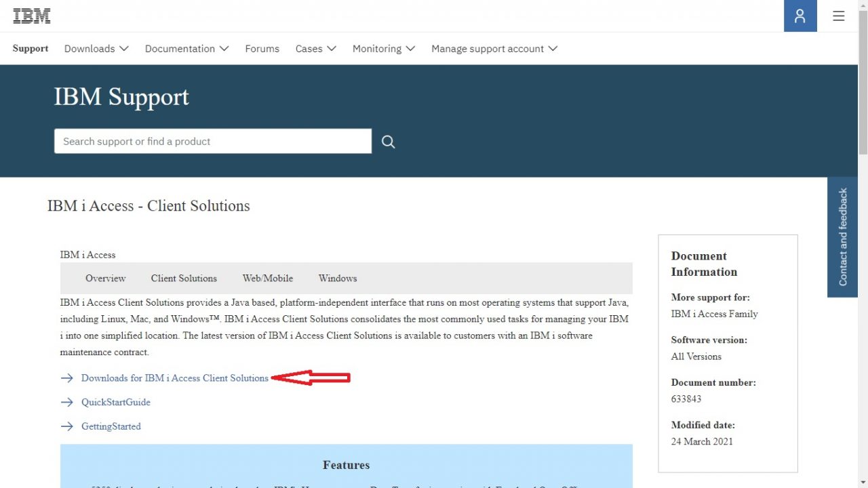This screenshot has height=488, width=868.
Task: Switch to the Web/Mobile tab
Action: (x=267, y=278)
